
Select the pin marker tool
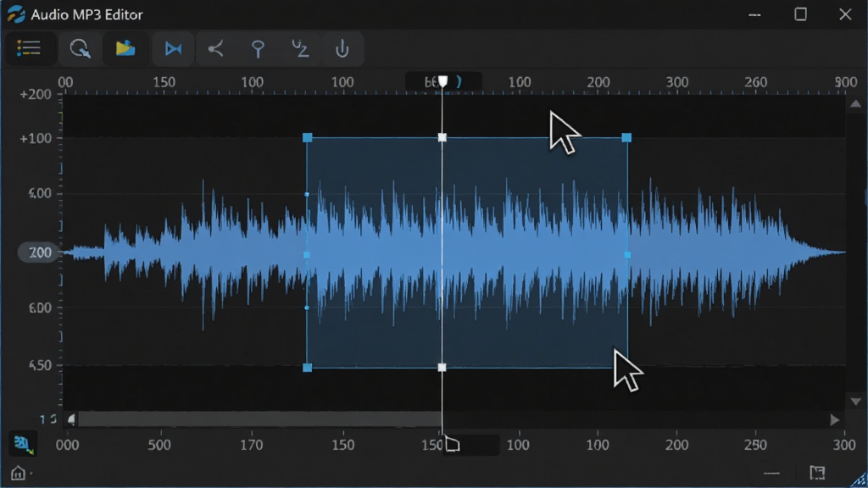click(x=258, y=49)
